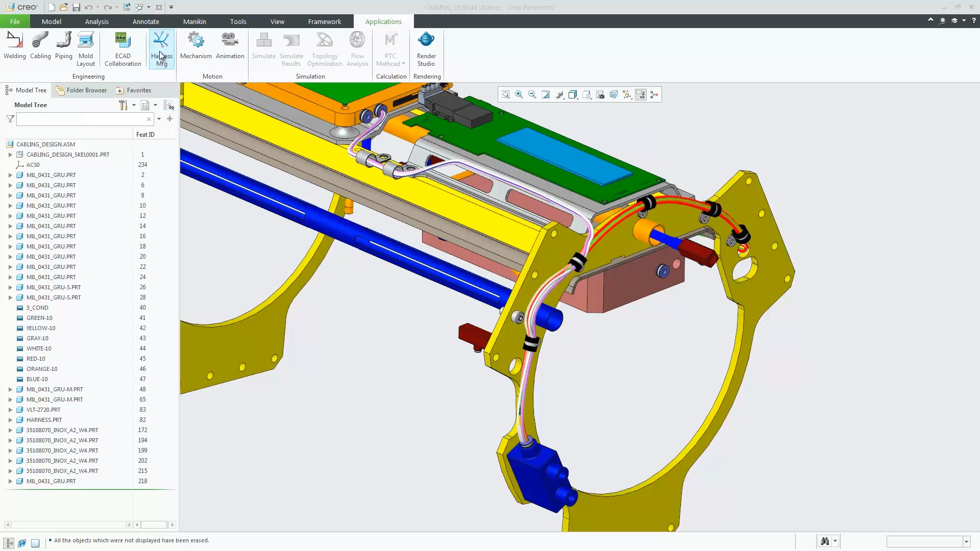The height and width of the screenshot is (551, 980).
Task: Click the Open file folder icon
Action: click(63, 7)
